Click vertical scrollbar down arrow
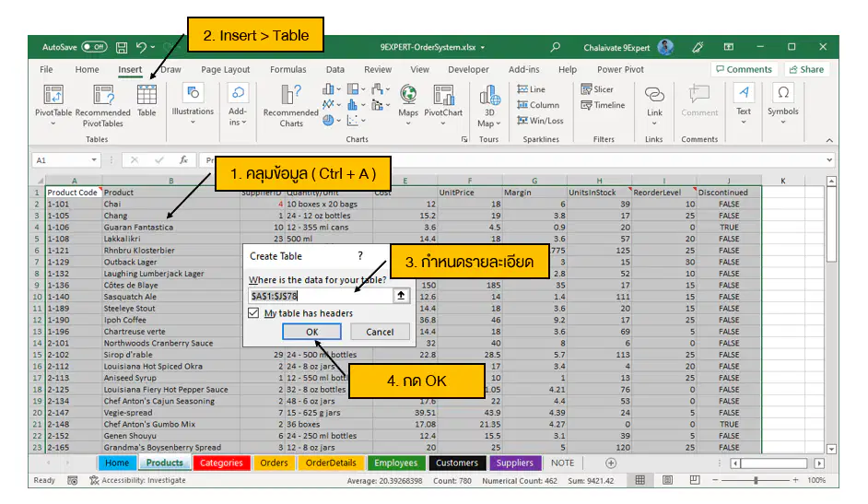This screenshot has height=504, width=868. (x=831, y=449)
